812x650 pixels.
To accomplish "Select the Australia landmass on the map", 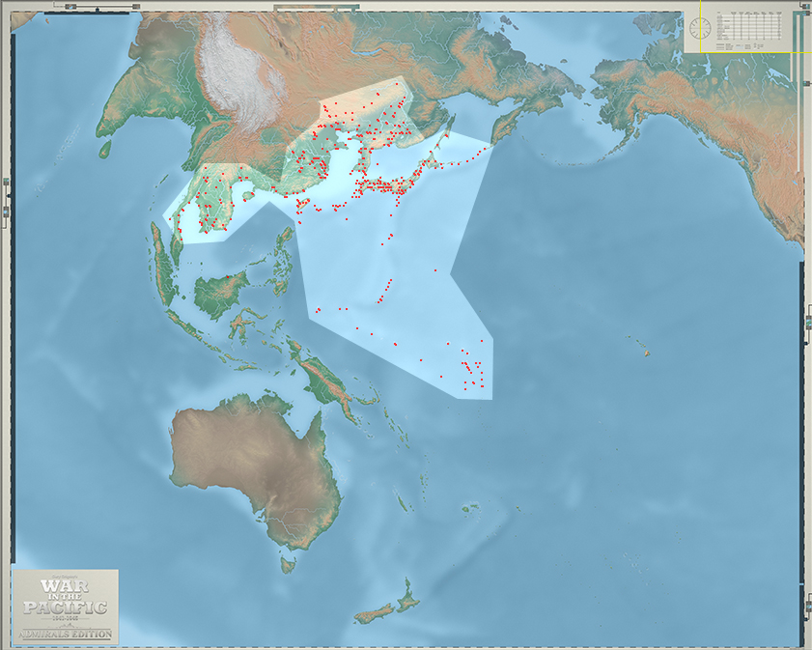I will pos(255,470).
